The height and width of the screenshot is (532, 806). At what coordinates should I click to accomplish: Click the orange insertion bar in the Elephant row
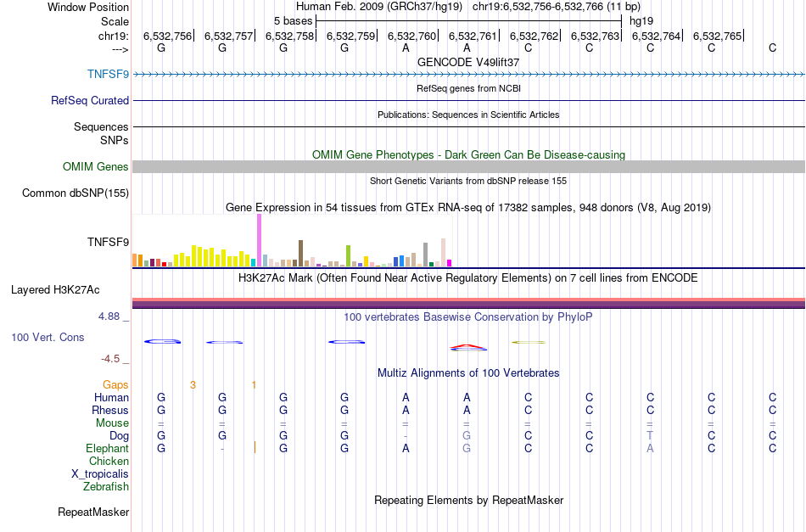(255, 447)
